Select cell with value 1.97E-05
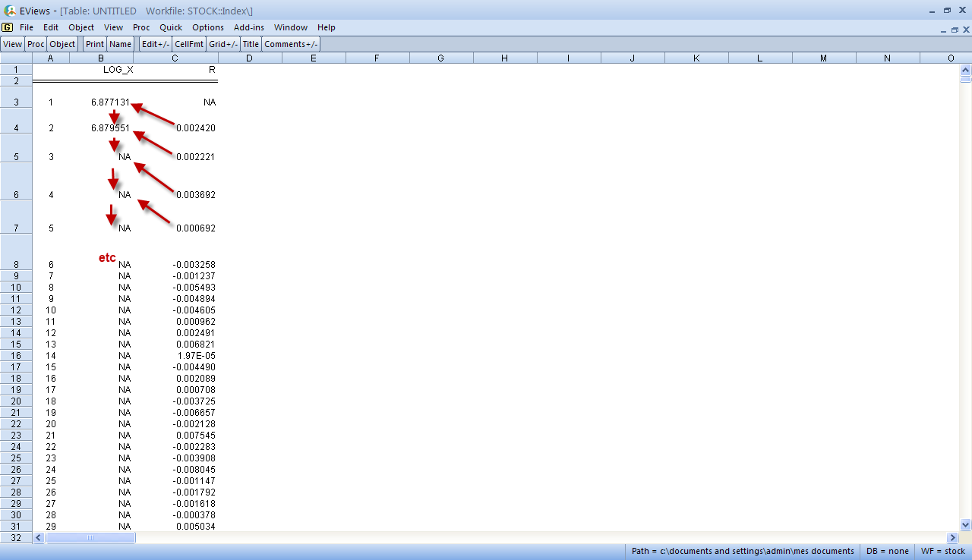972x560 pixels. [x=195, y=355]
